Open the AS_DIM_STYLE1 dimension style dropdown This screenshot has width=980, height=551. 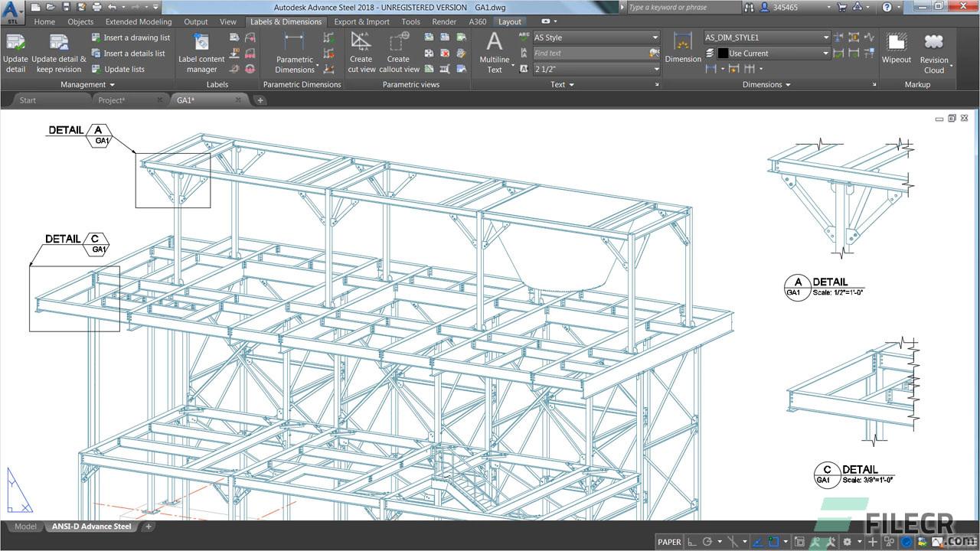767,37
